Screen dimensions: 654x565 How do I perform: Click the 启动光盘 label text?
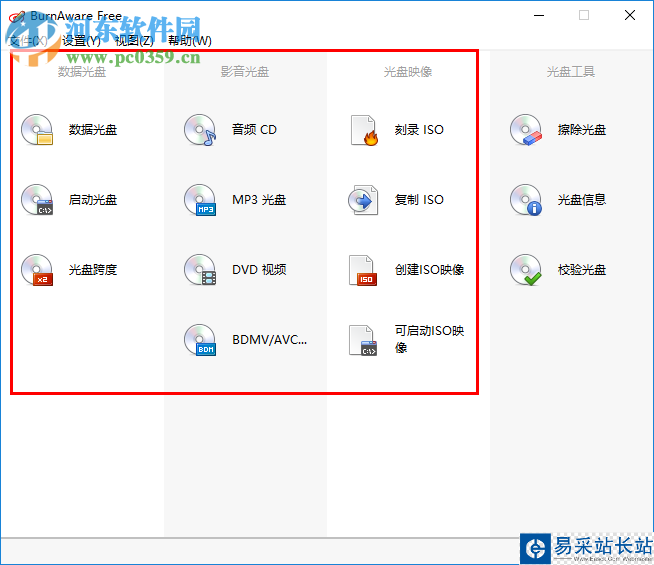point(93,200)
